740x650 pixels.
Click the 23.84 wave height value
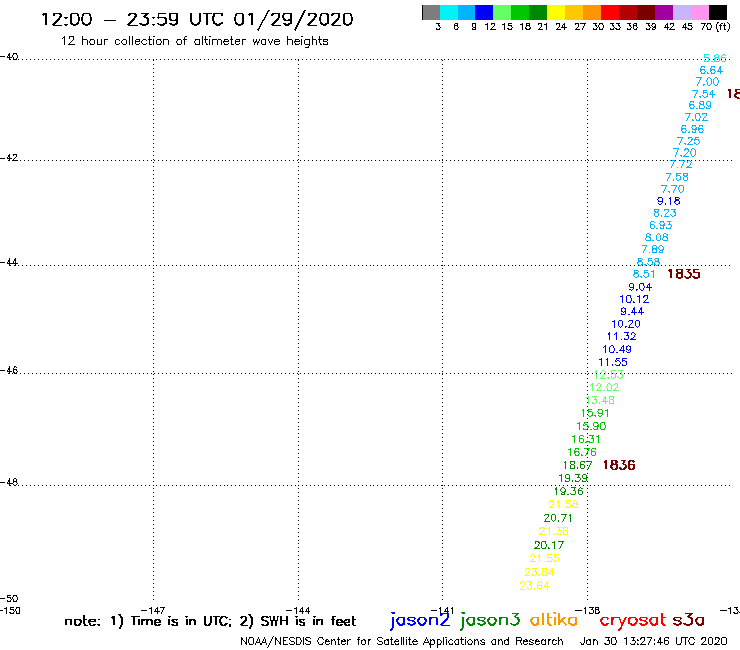click(x=539, y=572)
